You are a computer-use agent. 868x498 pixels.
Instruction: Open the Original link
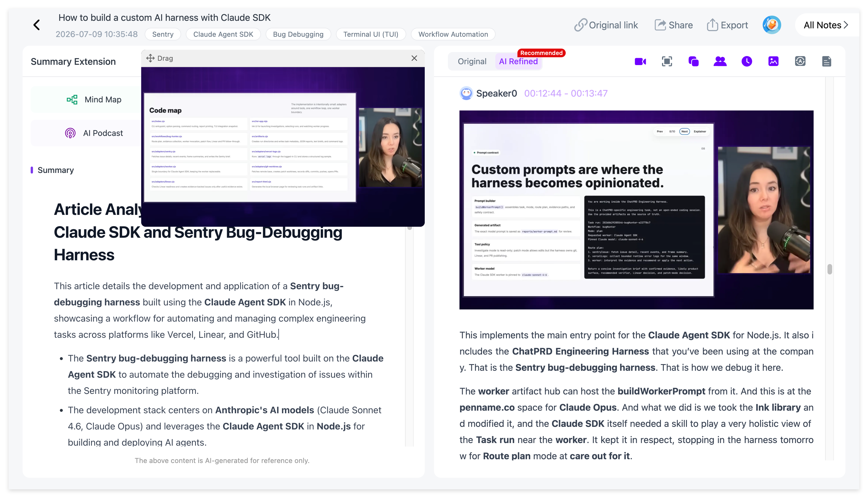click(606, 25)
